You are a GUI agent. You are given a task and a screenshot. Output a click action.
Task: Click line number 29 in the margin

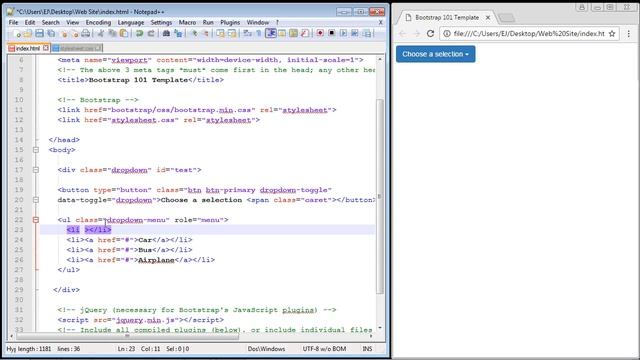pos(19,290)
